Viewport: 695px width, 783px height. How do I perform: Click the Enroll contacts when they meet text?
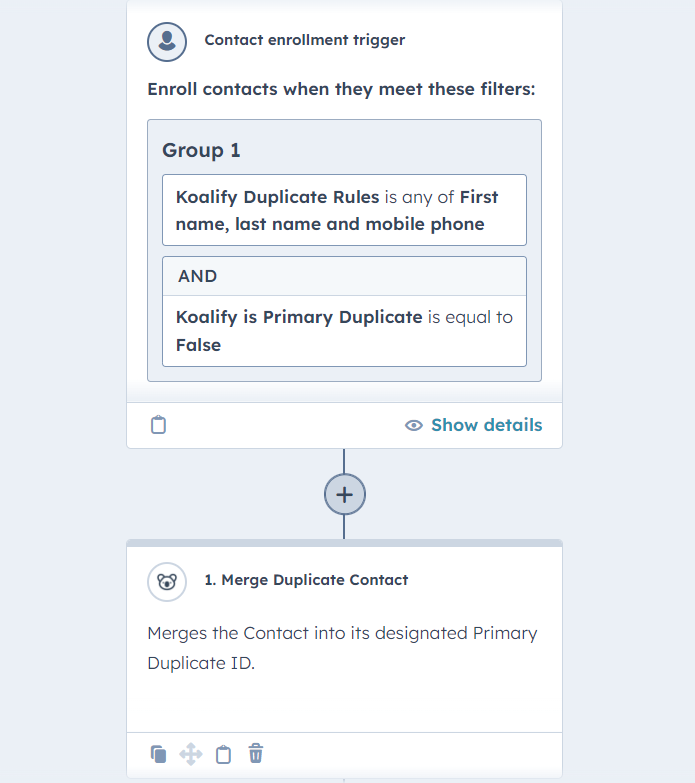pyautogui.click(x=341, y=89)
